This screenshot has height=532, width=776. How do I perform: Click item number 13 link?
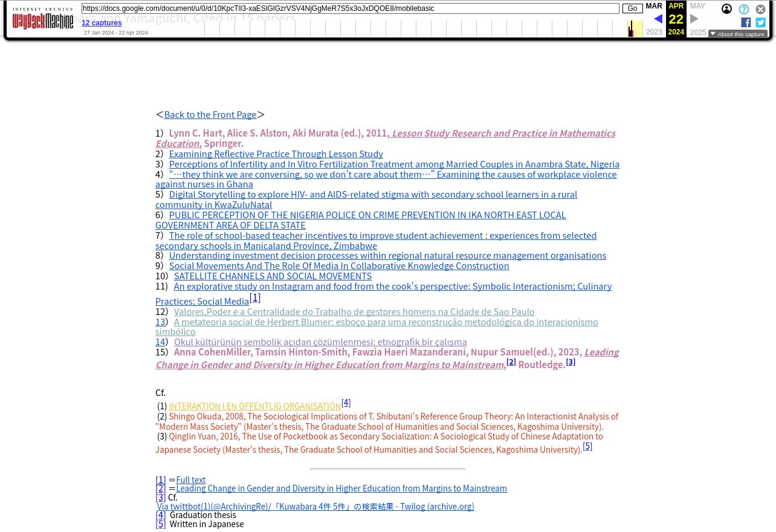click(x=160, y=322)
